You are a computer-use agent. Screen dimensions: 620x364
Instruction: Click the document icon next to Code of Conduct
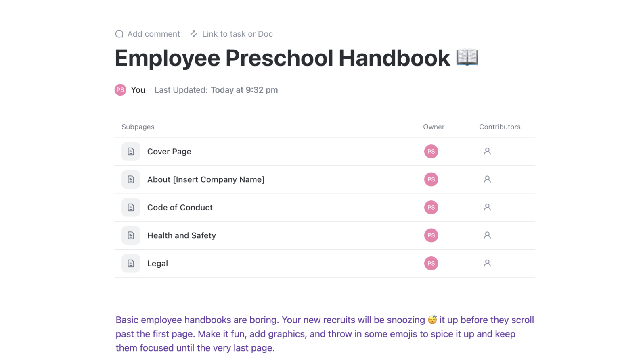point(131,207)
